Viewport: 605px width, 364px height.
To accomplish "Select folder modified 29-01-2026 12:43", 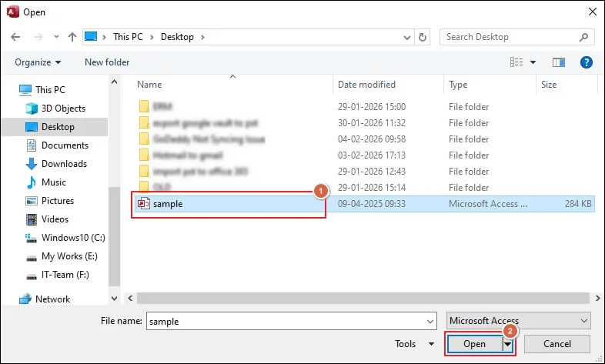I will click(x=364, y=172).
